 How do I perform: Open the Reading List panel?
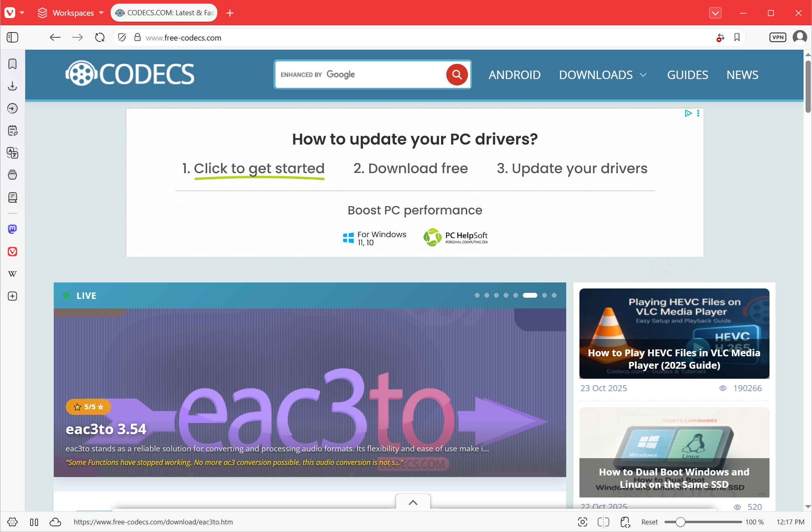pyautogui.click(x=12, y=197)
